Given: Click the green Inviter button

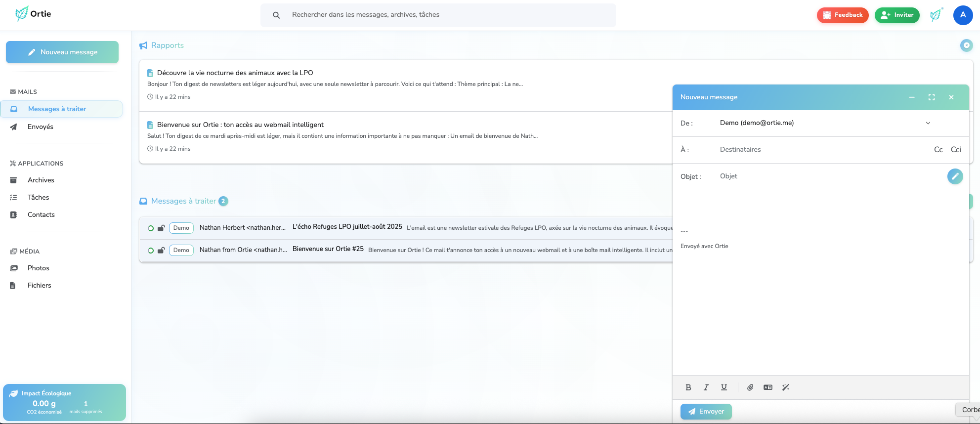Looking at the screenshot, I should [x=897, y=15].
